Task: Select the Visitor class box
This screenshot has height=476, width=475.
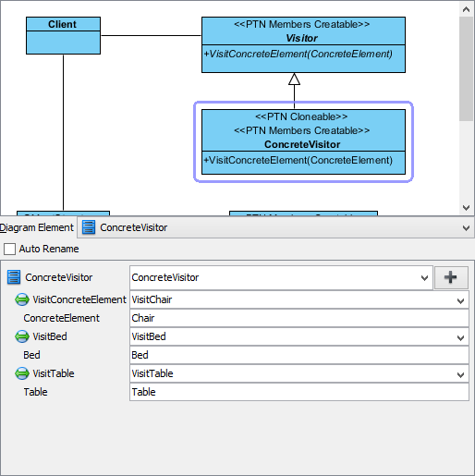Action: coord(303,44)
